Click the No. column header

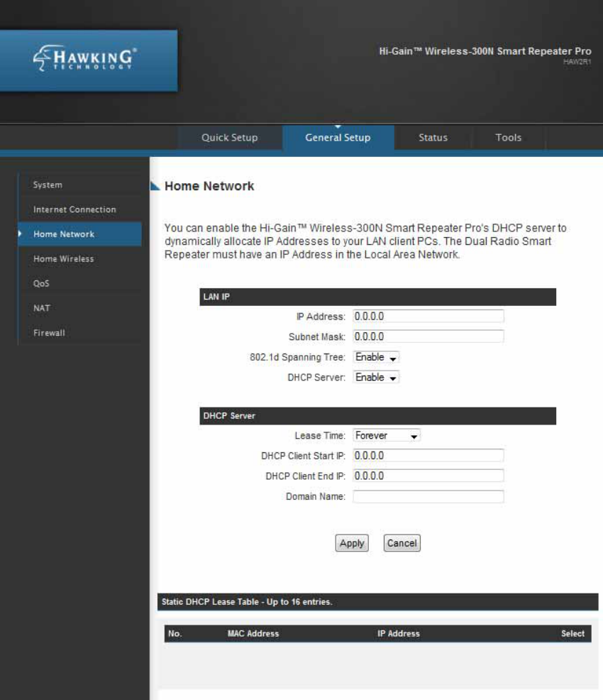tap(175, 633)
